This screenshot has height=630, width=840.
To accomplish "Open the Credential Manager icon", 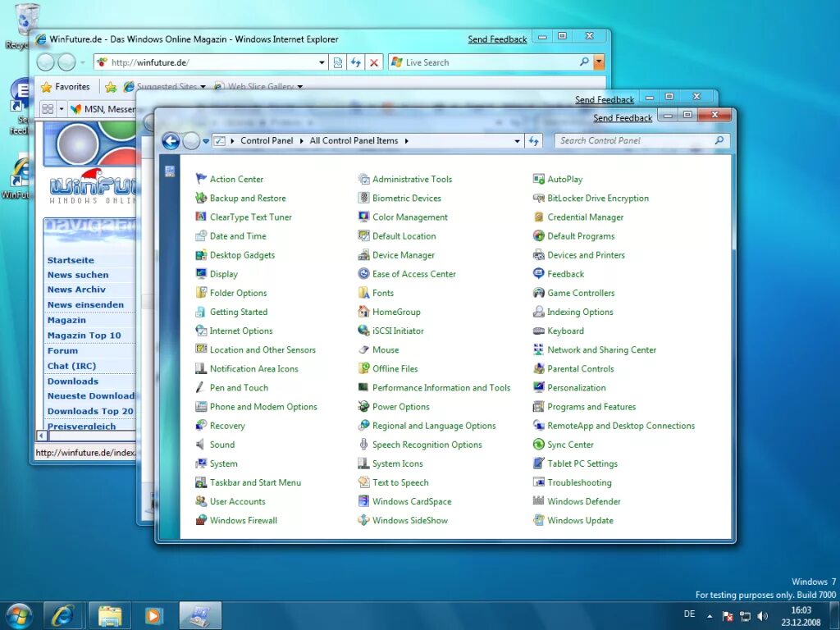I will (x=538, y=217).
